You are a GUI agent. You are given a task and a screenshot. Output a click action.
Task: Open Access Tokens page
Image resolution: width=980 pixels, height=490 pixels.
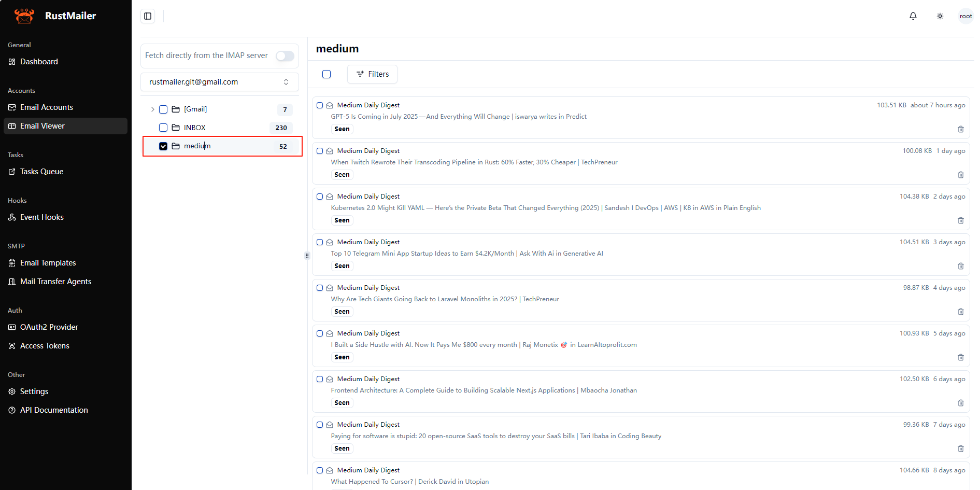(x=66, y=346)
